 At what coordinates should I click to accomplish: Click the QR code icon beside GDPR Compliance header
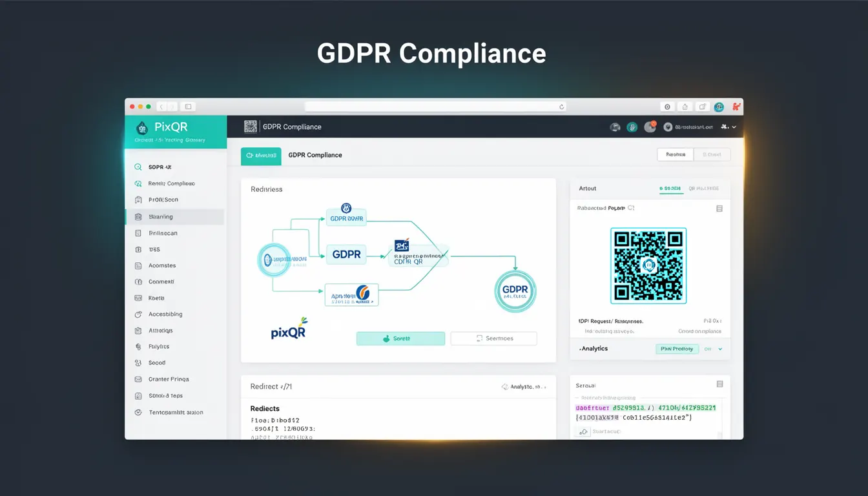click(x=251, y=127)
